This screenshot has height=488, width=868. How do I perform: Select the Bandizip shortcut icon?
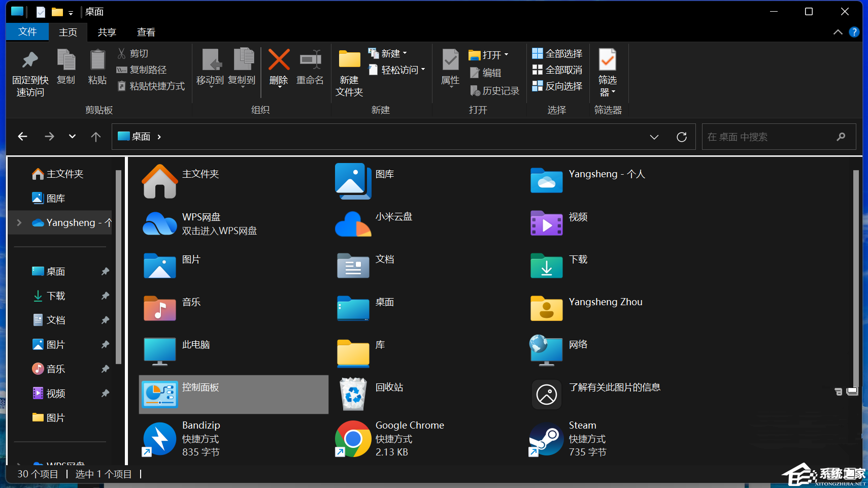pyautogui.click(x=159, y=439)
